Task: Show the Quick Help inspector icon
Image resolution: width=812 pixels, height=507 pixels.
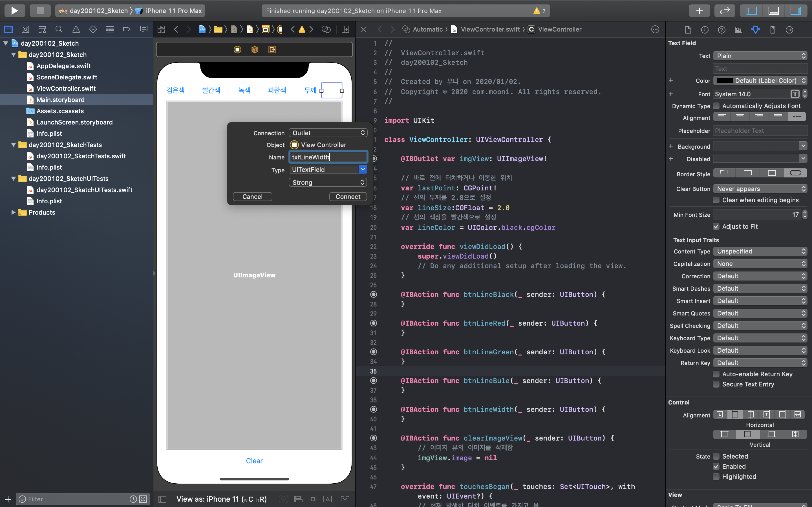Action: (721, 30)
